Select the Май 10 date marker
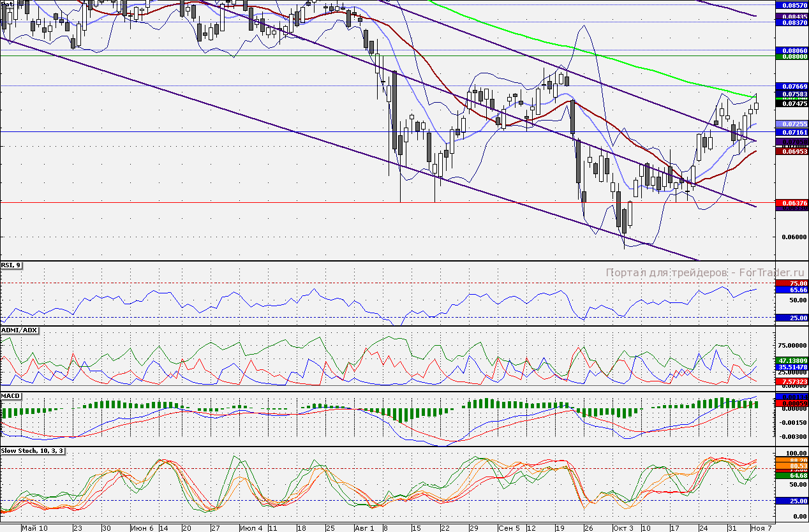Screen dimensions: 809x532 click(34, 528)
